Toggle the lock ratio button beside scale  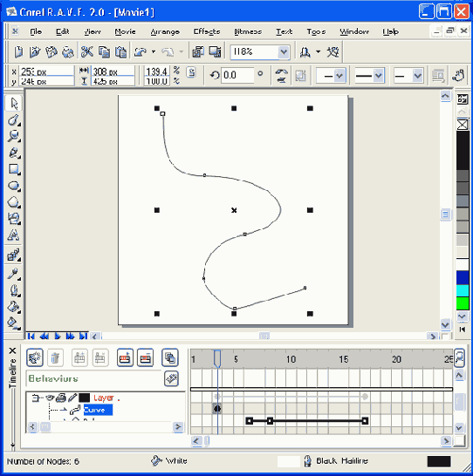191,73
